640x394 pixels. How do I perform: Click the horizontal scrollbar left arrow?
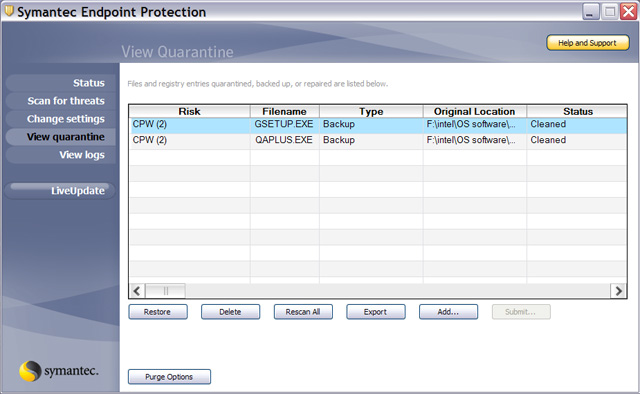point(137,291)
